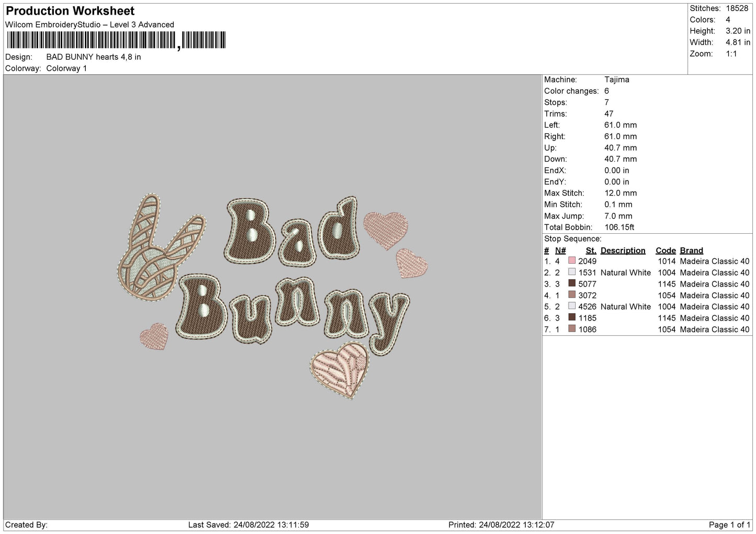Click the pink swatch for stop 1
The height and width of the screenshot is (534, 756).
572,261
